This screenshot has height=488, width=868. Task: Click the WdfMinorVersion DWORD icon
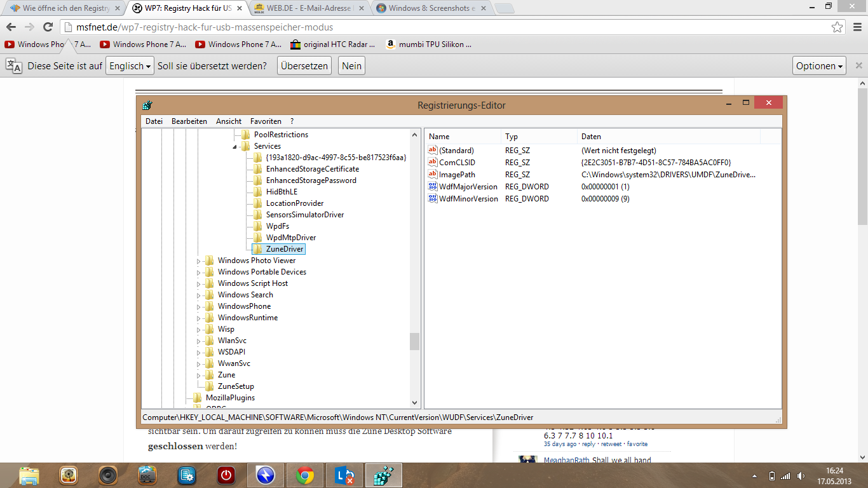pos(433,198)
